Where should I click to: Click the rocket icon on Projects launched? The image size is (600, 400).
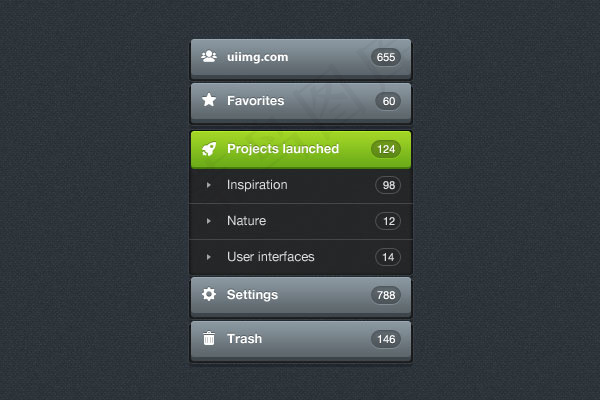point(209,149)
